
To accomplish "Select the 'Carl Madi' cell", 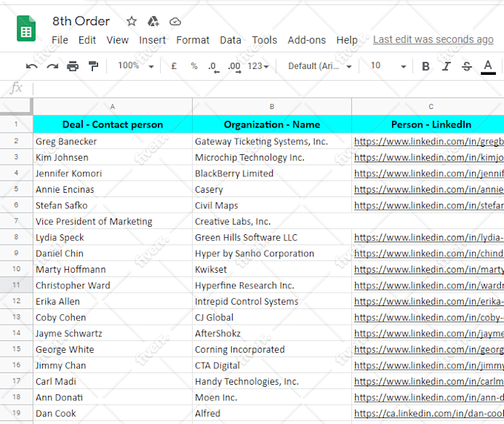I will point(113,381).
